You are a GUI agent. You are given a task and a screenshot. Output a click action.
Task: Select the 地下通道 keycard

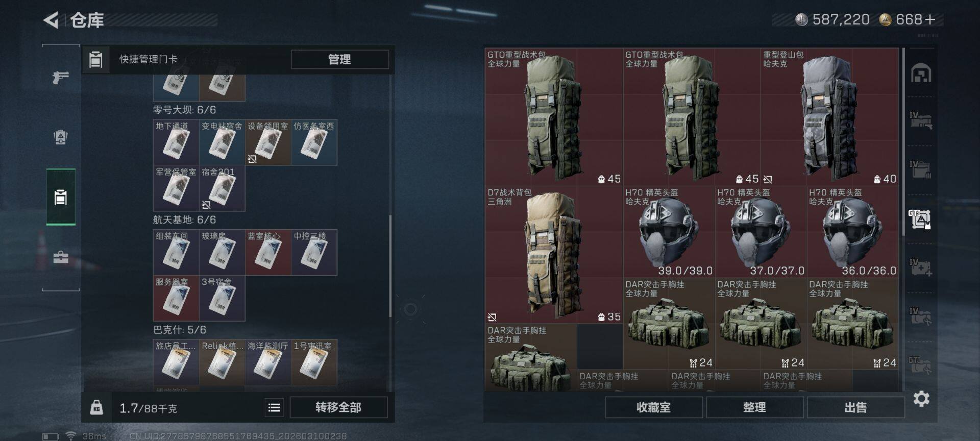(176, 142)
